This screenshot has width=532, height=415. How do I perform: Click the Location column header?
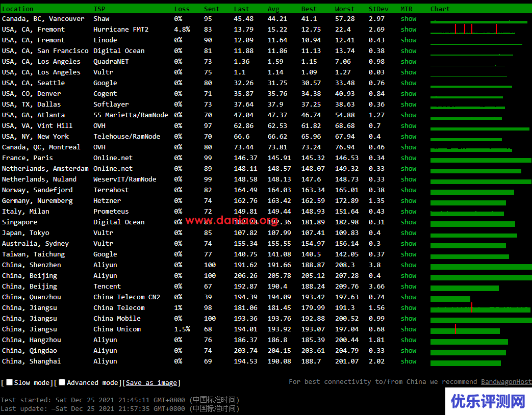click(x=18, y=9)
